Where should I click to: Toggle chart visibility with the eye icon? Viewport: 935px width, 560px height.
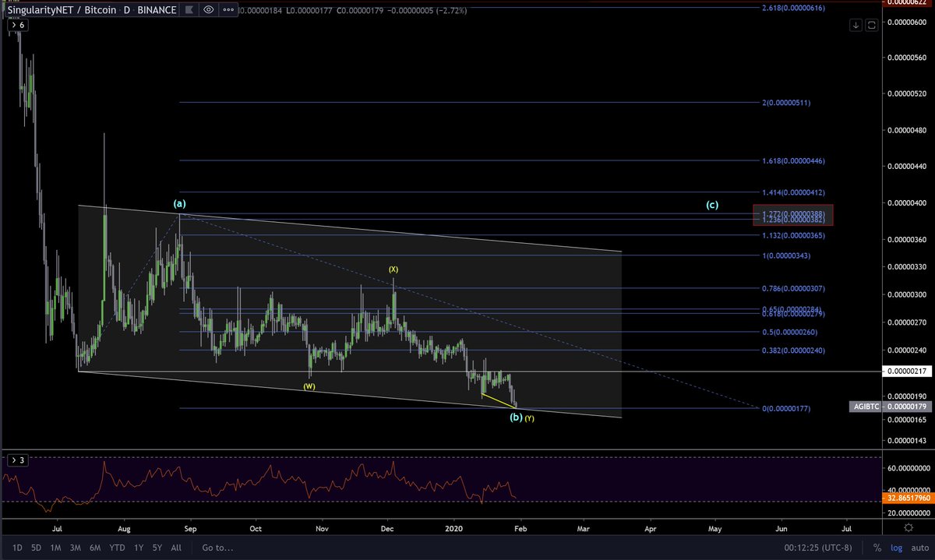(x=208, y=10)
